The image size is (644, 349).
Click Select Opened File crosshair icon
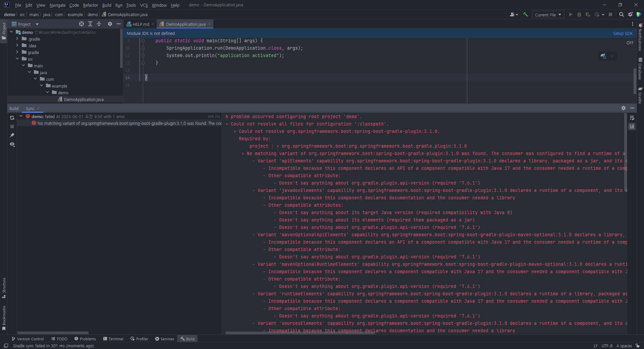[81, 24]
